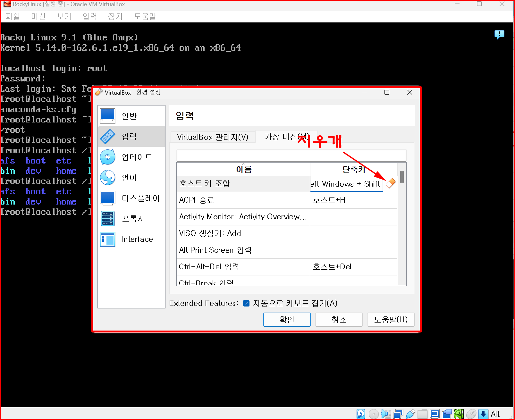Click the USB devices status icon
The width and height of the screenshot is (515, 420).
point(410,414)
